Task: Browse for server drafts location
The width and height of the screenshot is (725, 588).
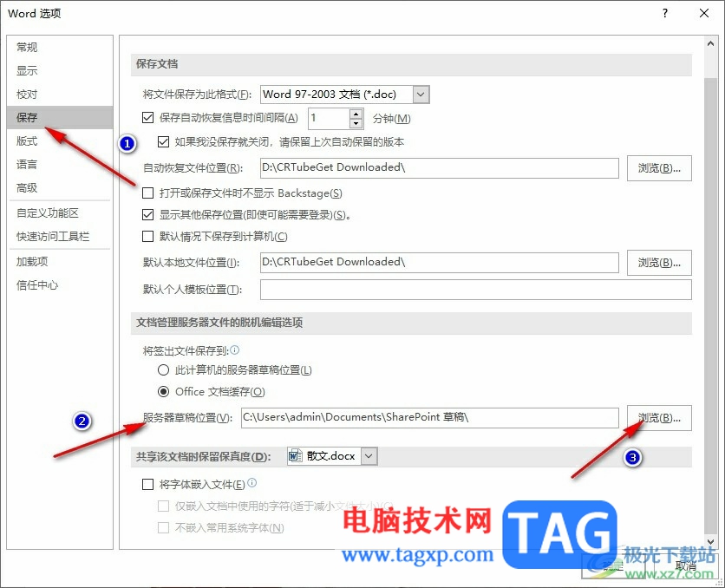Action: click(659, 418)
